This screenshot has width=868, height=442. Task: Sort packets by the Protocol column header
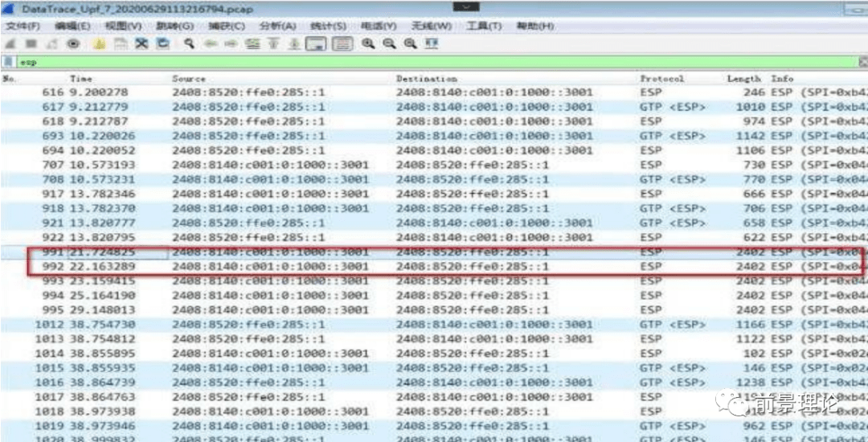tap(661, 79)
